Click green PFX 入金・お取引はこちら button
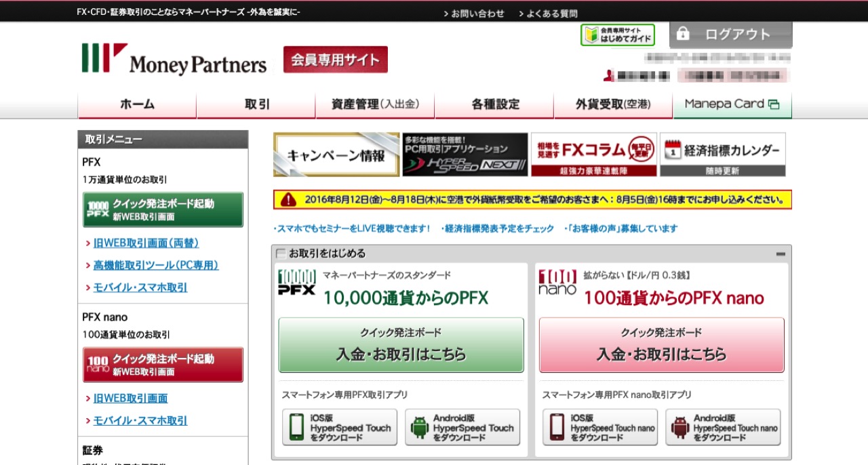Viewport: 868px width, 465px height. [x=401, y=345]
